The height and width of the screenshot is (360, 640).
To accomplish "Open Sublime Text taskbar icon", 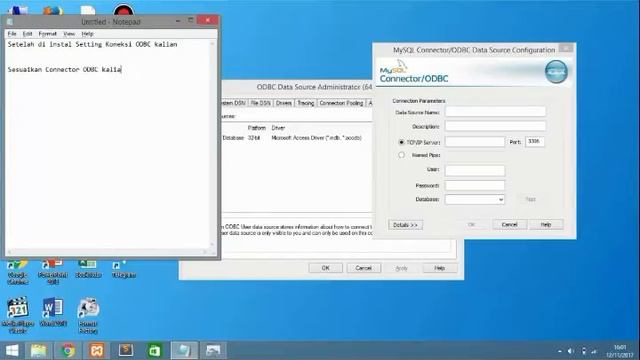I will (126, 350).
